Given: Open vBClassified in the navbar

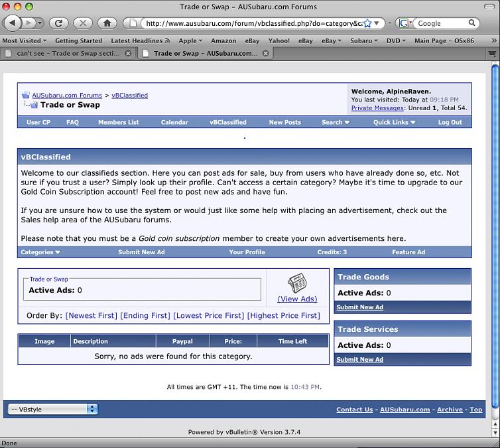Looking at the screenshot, I should point(228,122).
